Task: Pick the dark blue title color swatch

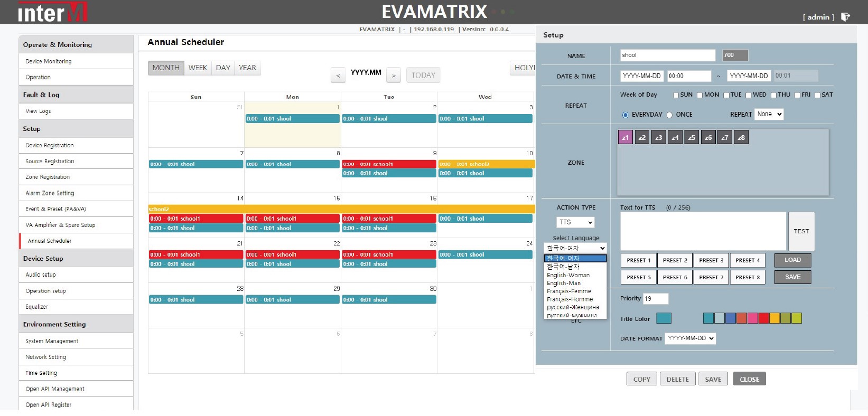Action: pos(731,318)
